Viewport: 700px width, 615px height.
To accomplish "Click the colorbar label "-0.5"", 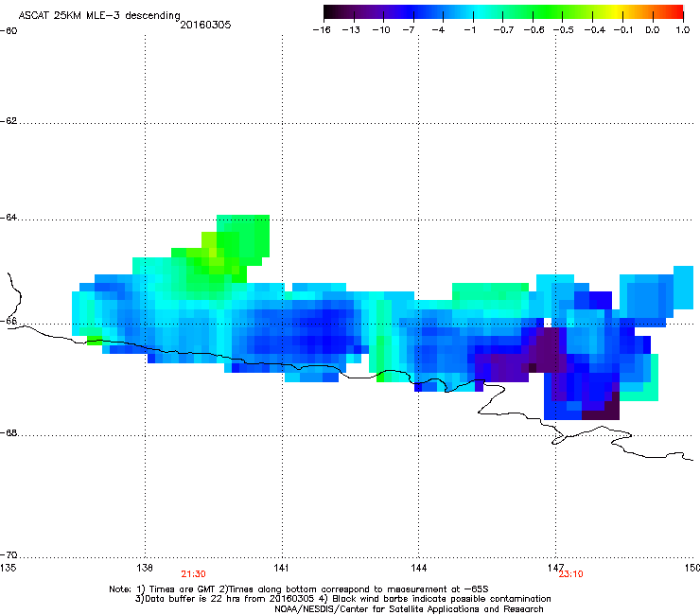I will [564, 30].
